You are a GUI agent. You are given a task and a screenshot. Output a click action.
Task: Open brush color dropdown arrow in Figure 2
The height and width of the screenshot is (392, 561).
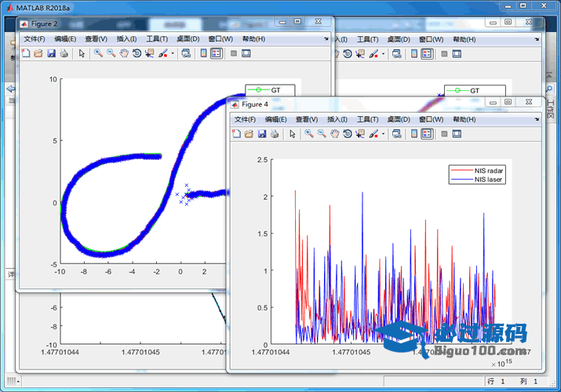(x=173, y=53)
